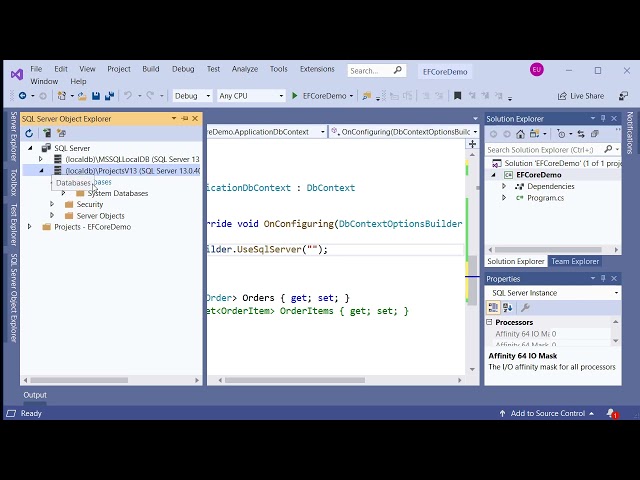The image size is (640, 480).
Task: Click the split editor plus icon
Action: coord(472,144)
